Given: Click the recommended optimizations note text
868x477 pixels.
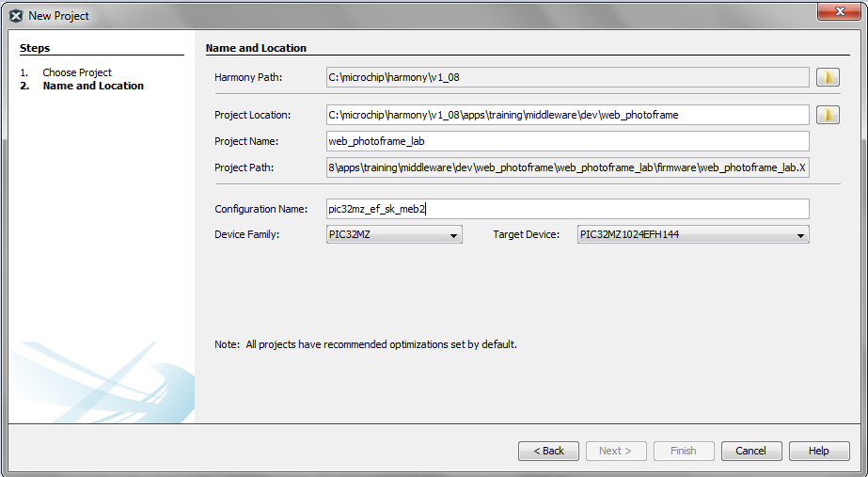Looking at the screenshot, I should click(x=366, y=344).
